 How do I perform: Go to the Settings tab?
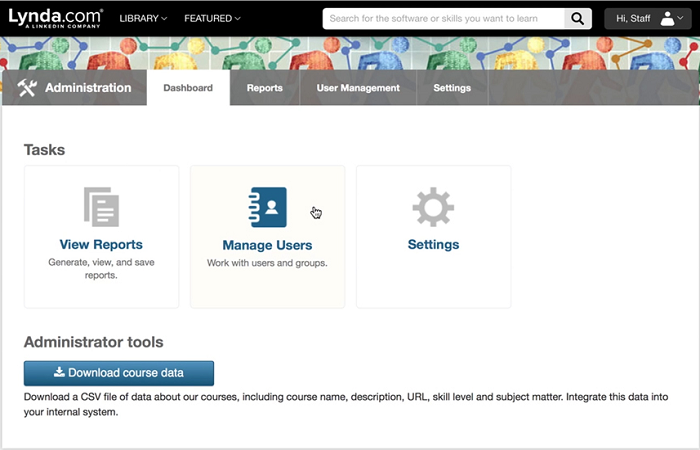click(x=452, y=88)
